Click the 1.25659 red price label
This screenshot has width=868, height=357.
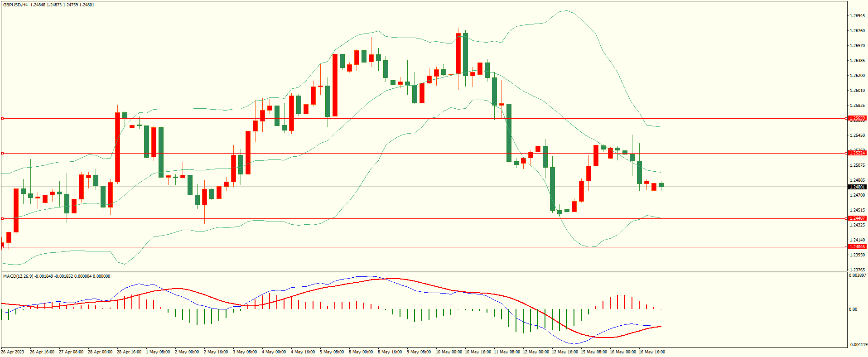(857, 118)
